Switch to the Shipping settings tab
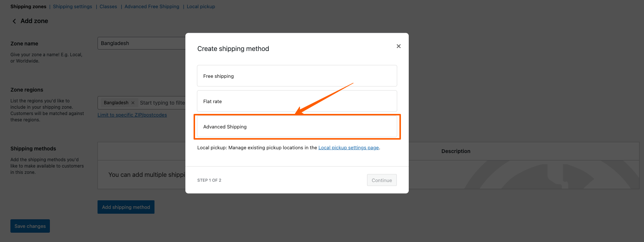644x242 pixels. coord(72,7)
